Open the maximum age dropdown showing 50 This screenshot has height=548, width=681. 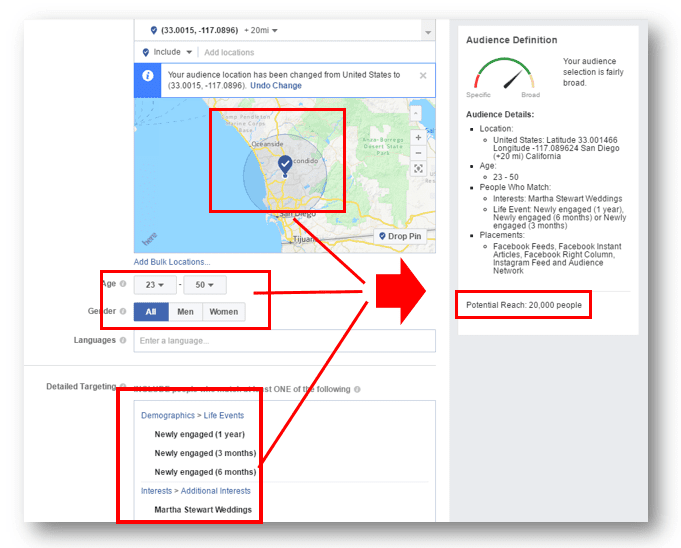(x=205, y=285)
